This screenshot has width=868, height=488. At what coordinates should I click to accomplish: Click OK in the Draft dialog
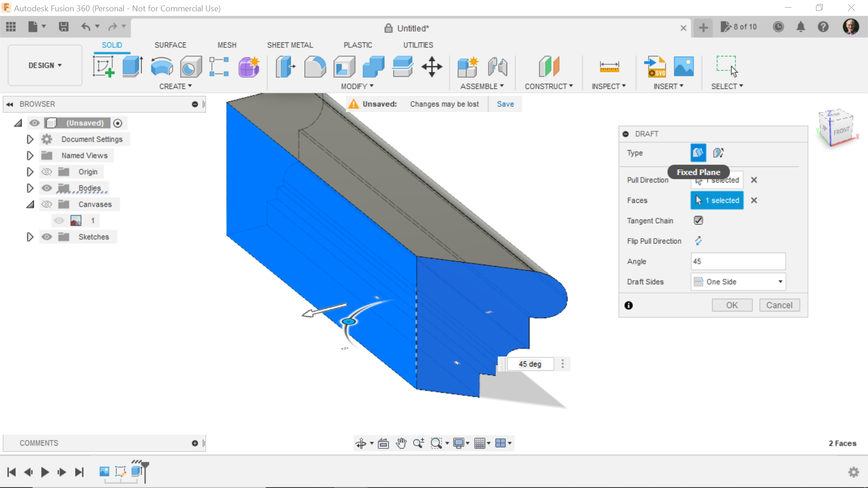[x=731, y=305]
